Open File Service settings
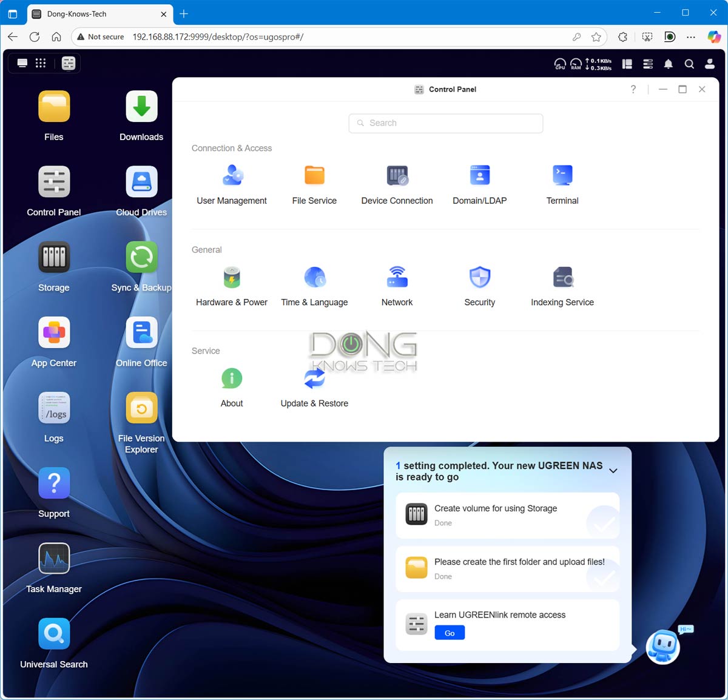This screenshot has height=700, width=728. click(x=314, y=185)
